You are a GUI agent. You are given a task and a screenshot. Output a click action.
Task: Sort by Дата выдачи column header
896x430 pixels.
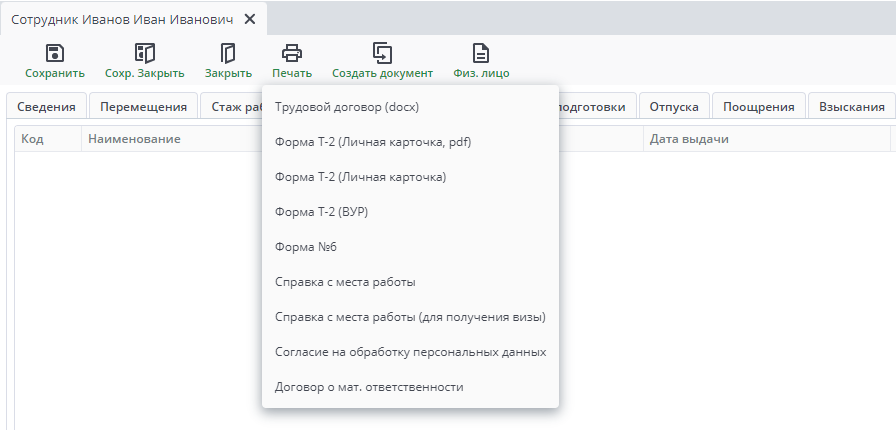688,139
